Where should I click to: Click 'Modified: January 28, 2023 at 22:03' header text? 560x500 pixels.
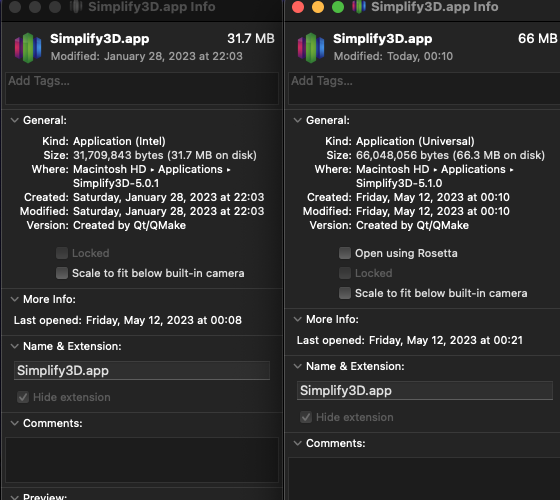[146, 56]
